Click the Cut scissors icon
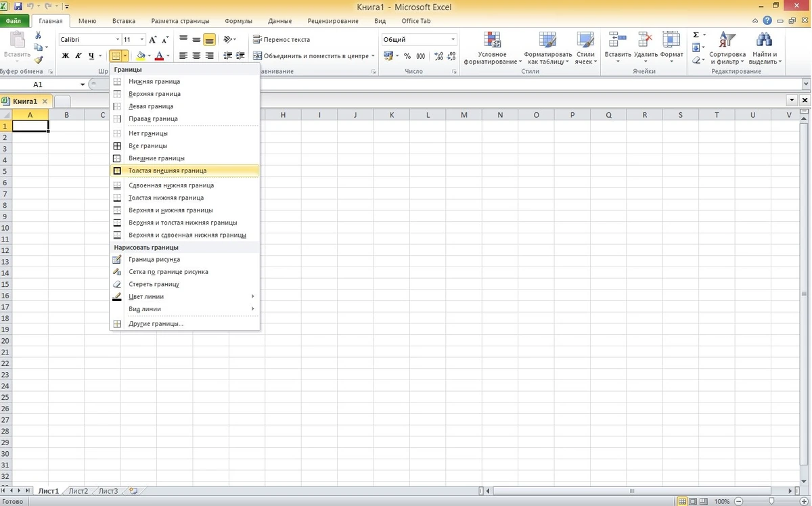This screenshot has width=812, height=506. [38, 35]
